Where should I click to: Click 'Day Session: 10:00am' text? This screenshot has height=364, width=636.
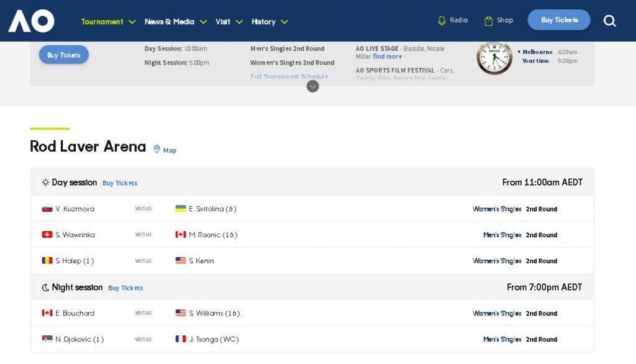pos(176,48)
